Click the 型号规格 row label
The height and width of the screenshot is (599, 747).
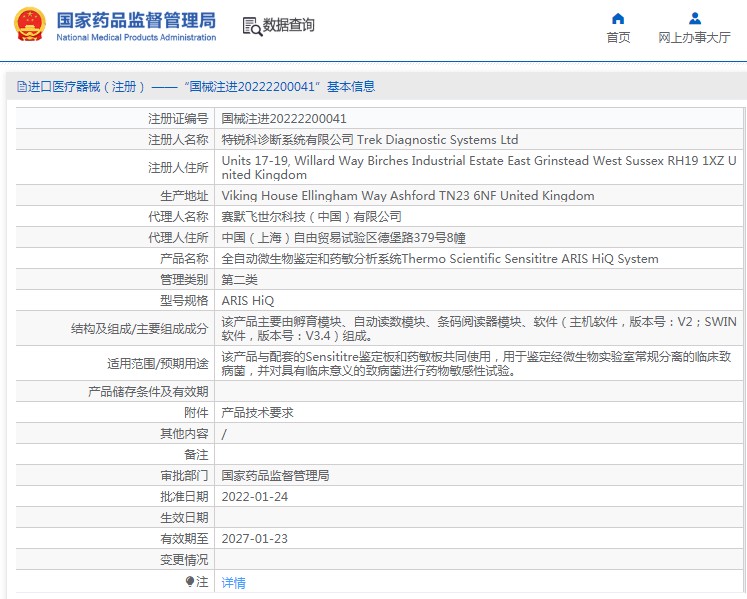(184, 300)
